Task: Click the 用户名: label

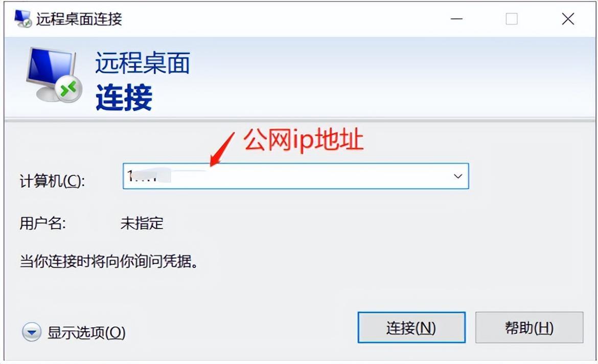Action: tap(43, 223)
